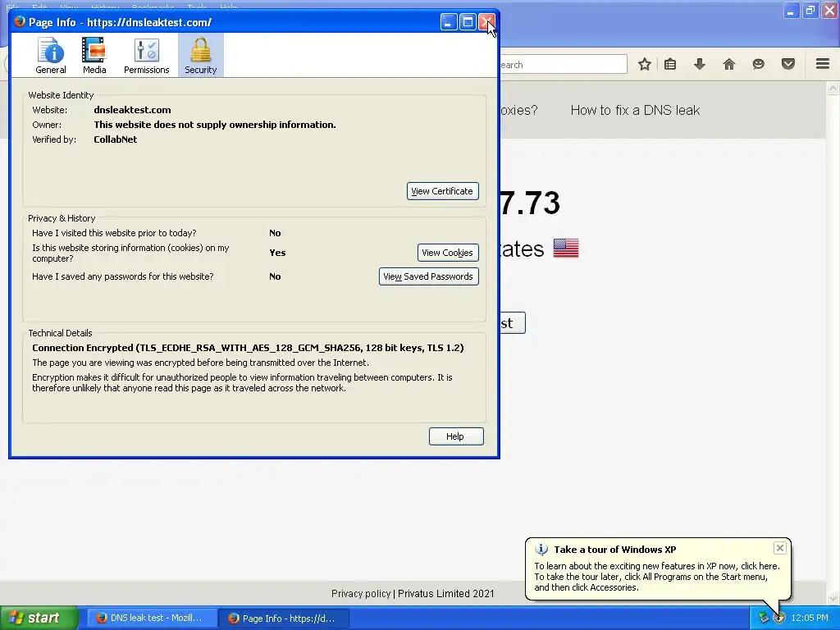Save to Pocket icon in toolbar
The height and width of the screenshot is (630, 840).
[788, 64]
